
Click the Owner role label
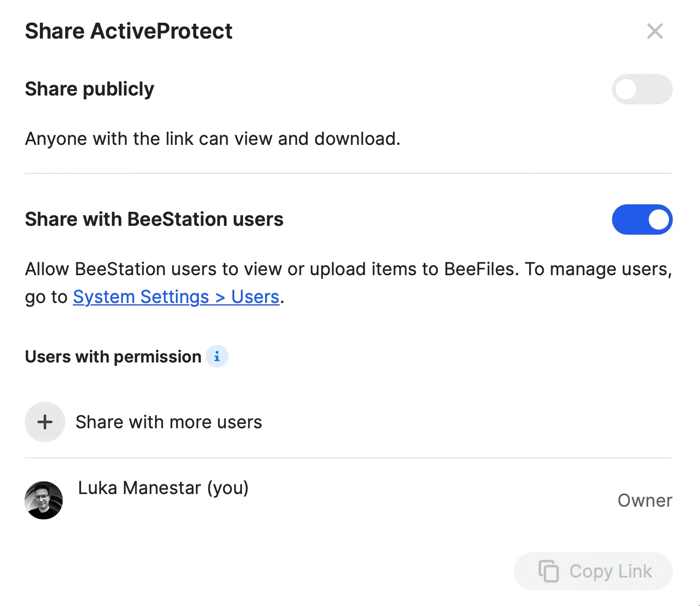(x=645, y=500)
